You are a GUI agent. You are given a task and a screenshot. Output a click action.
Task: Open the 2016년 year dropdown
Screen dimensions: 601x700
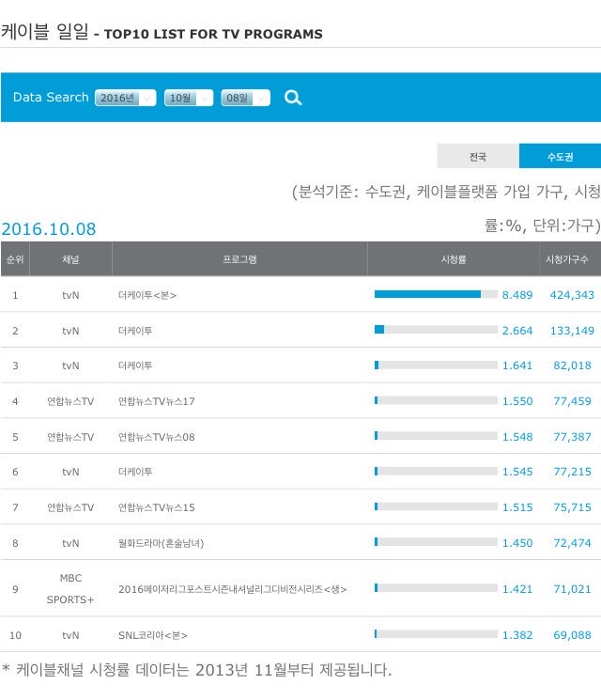126,98
